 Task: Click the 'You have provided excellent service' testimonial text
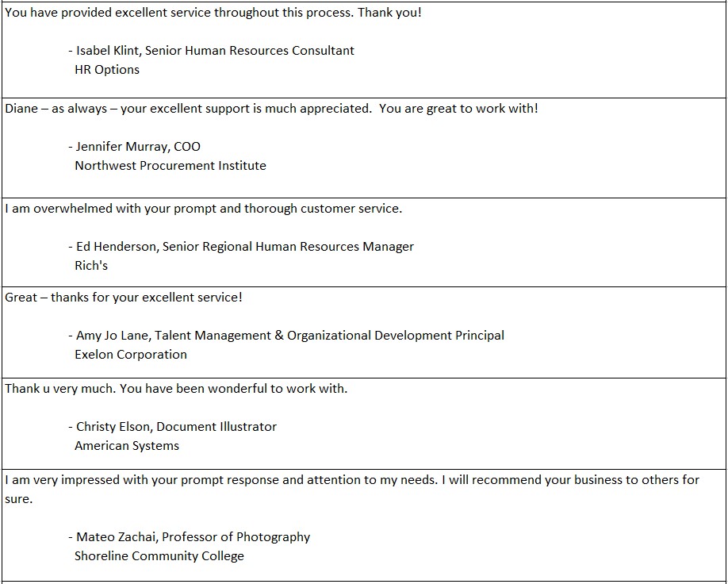pyautogui.click(x=213, y=13)
